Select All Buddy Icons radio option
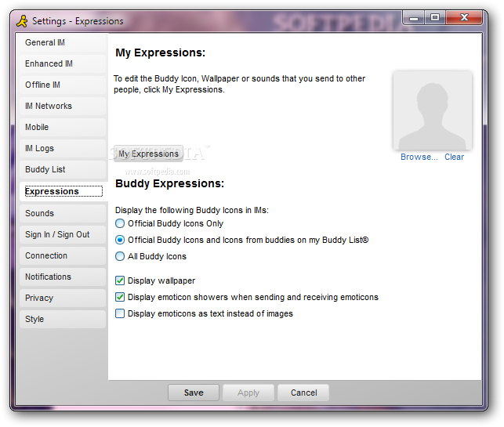This screenshot has height=427, width=504. click(120, 256)
